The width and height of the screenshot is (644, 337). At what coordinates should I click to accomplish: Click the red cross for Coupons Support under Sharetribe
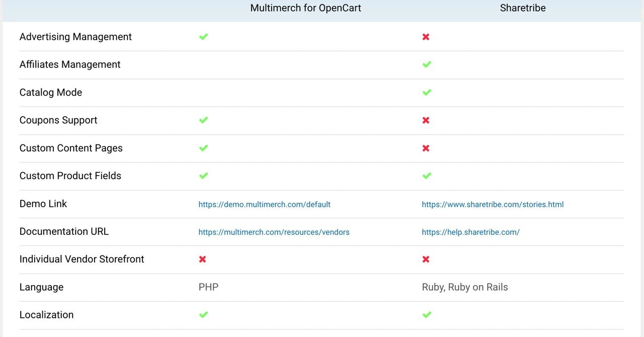pyautogui.click(x=426, y=120)
